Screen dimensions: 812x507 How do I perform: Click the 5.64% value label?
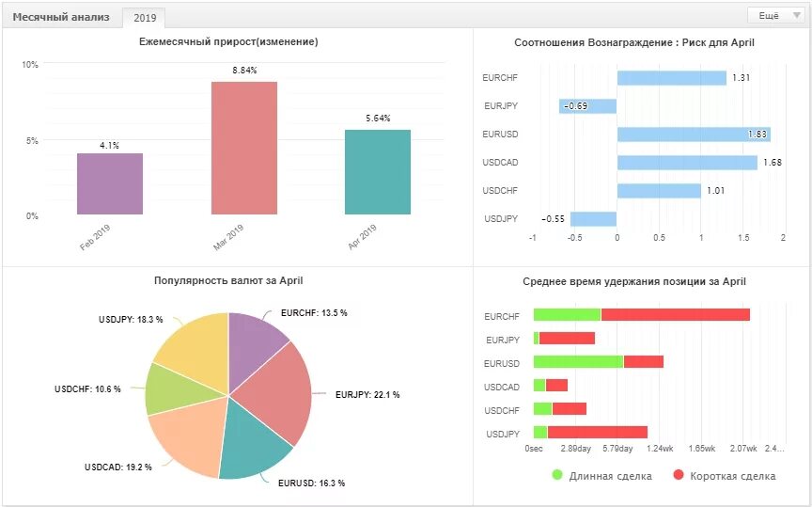[378, 119]
